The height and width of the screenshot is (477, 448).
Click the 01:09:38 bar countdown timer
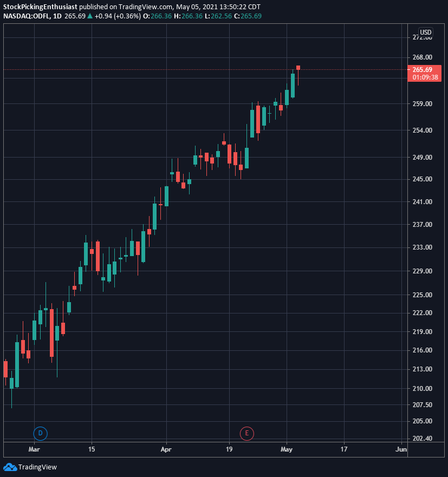[425, 77]
